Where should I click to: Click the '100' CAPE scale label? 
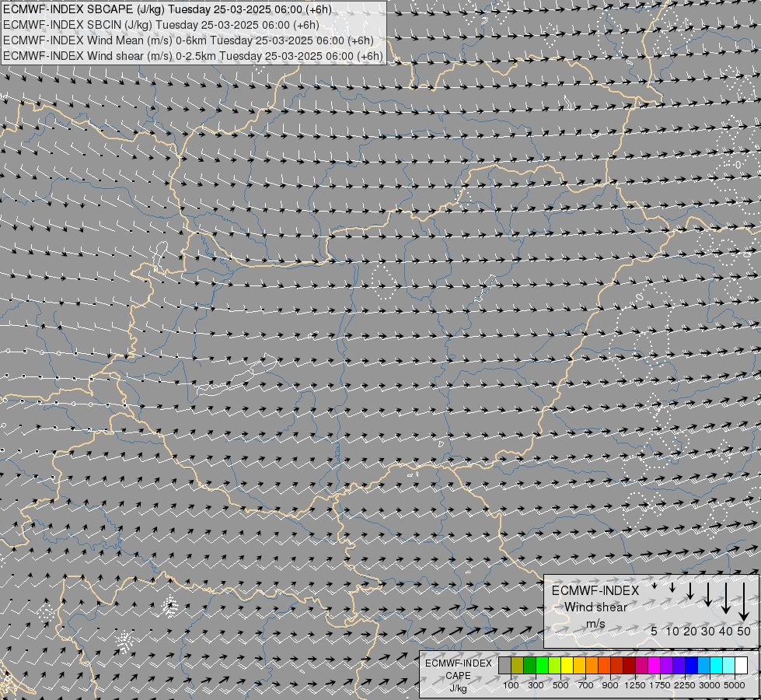click(x=511, y=685)
